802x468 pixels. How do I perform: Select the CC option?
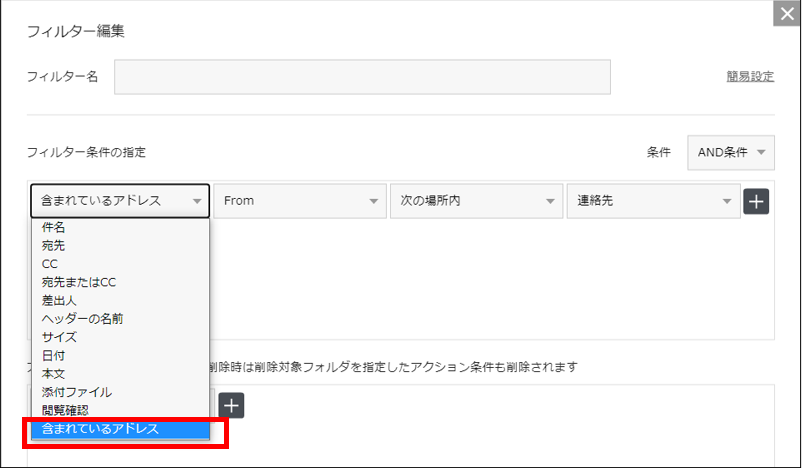50,264
